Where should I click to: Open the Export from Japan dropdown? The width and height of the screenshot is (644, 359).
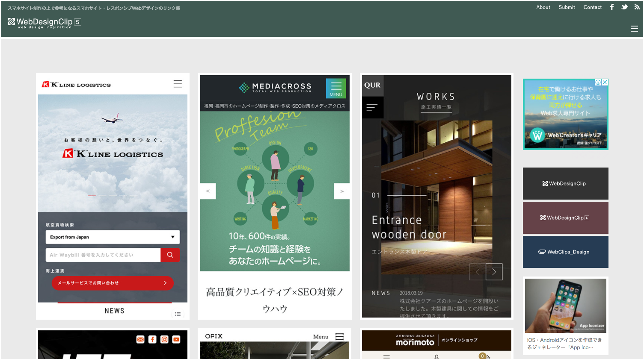pos(113,237)
